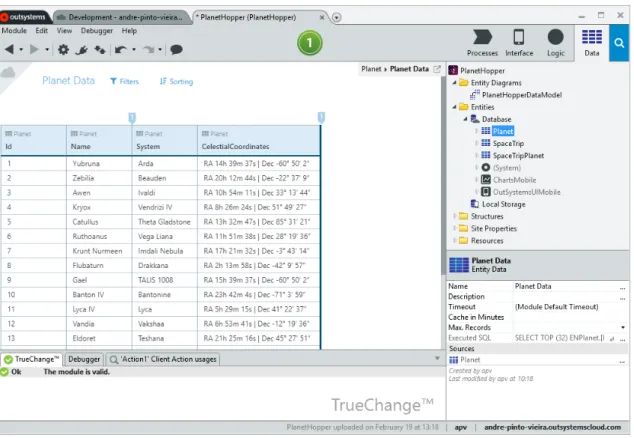This screenshot has height=438, width=634.
Task: Click the merge and compare icon
Action: [100, 50]
